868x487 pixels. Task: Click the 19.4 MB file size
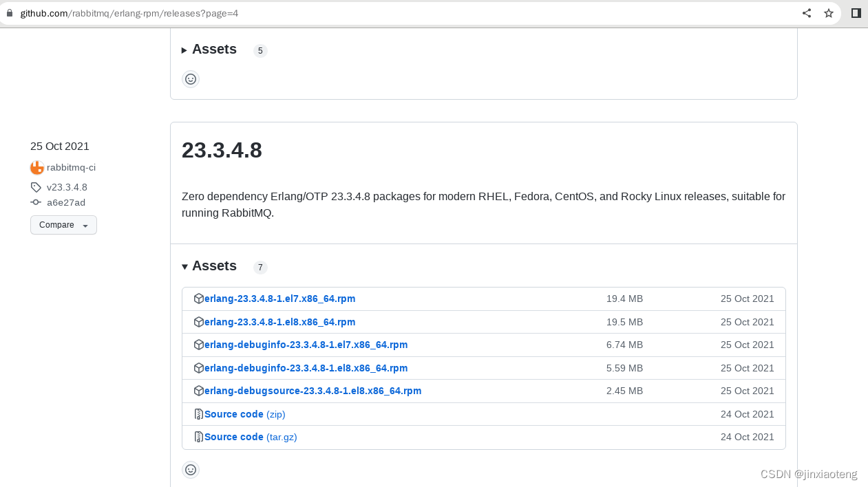624,299
